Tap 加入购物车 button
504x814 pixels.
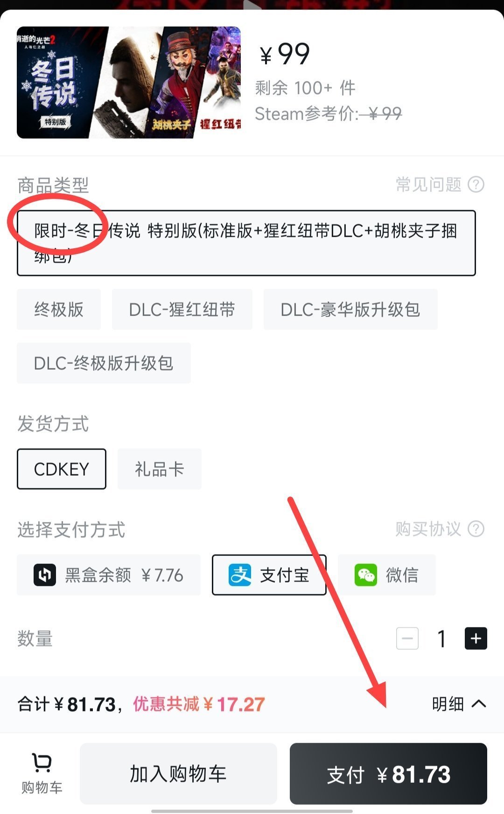(x=178, y=773)
